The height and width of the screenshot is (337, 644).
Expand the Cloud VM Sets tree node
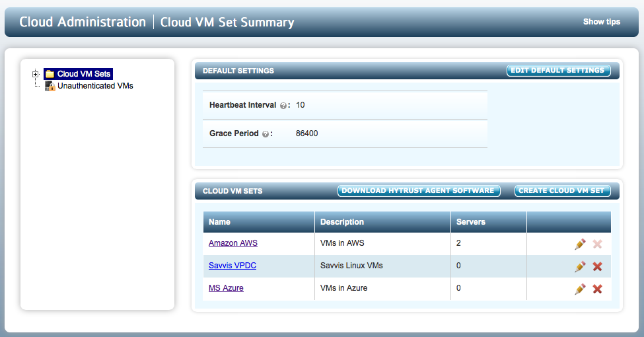tap(35, 75)
